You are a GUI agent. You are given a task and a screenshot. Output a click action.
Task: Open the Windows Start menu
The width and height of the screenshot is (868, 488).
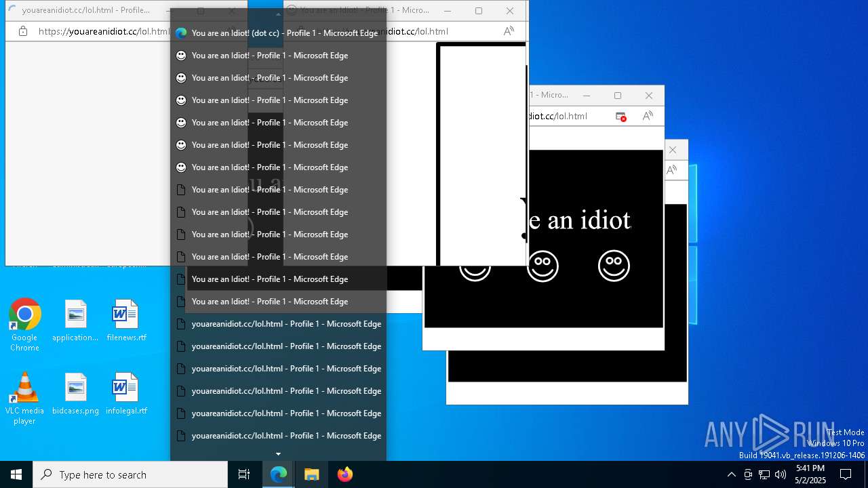[x=16, y=474]
